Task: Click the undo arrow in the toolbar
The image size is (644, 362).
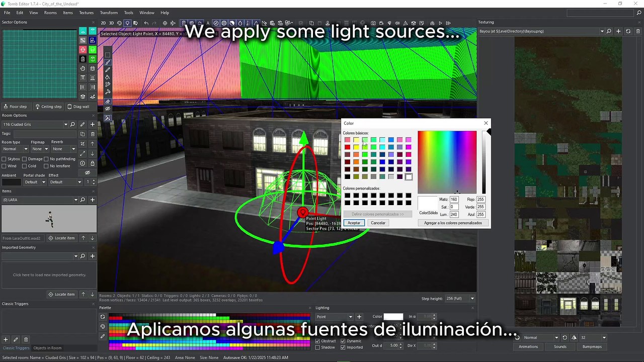Action: click(x=146, y=23)
